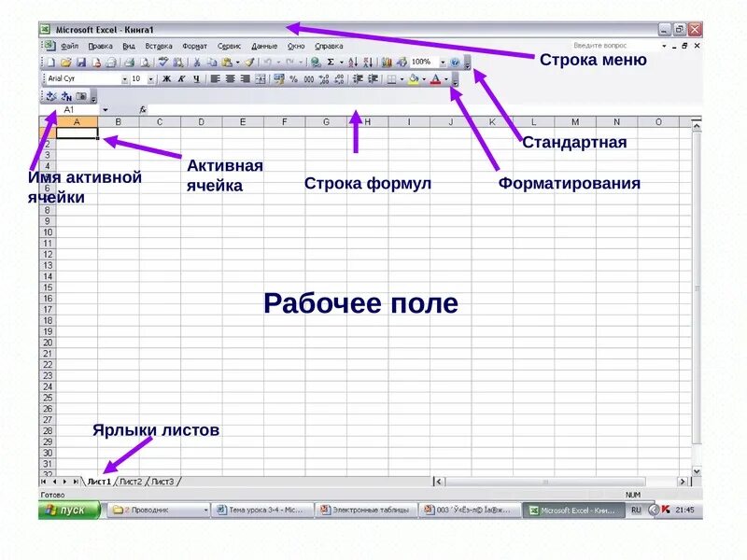Apply Percent style icon
The width and height of the screenshot is (747, 560).
(x=294, y=79)
